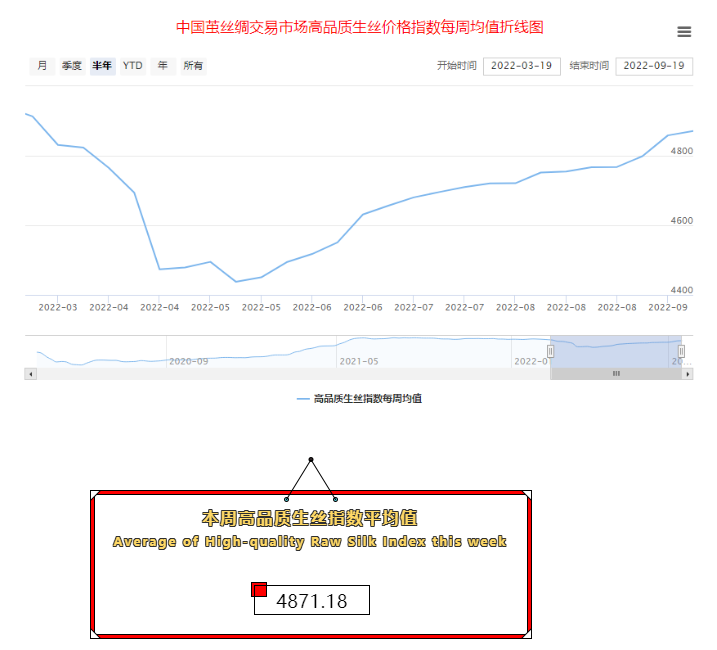Screen dimensions: 717x650
Task: Select the 月 (month) range button
Action: click(42, 66)
